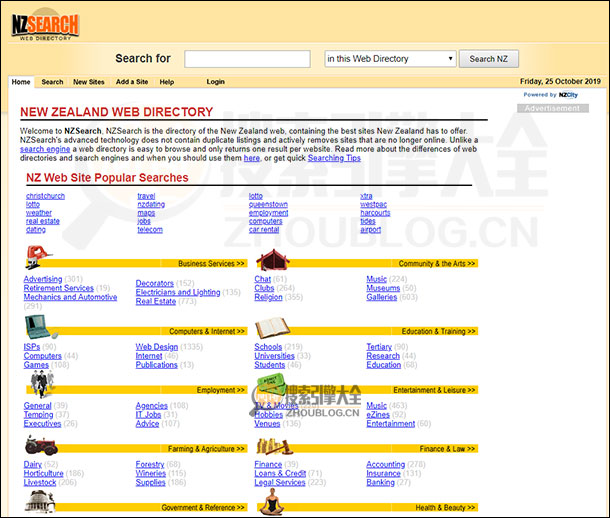Image resolution: width=610 pixels, height=518 pixels.
Task: Select the queenstown popular search link
Action: pyautogui.click(x=268, y=204)
